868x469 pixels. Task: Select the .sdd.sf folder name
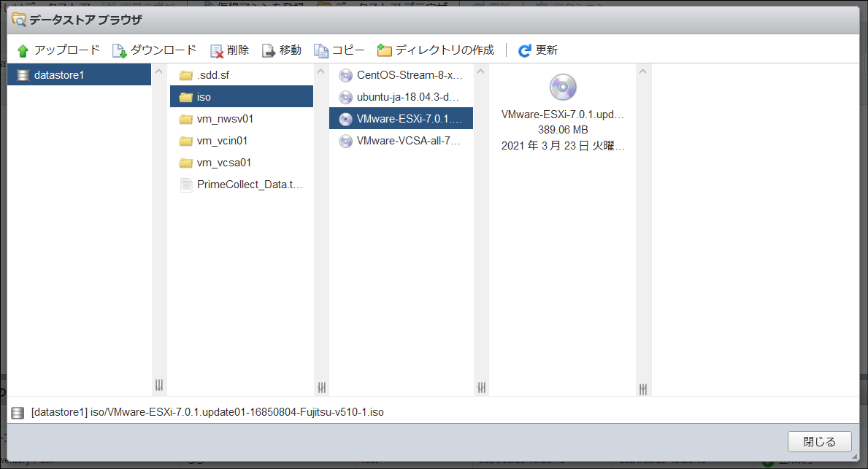tap(213, 74)
